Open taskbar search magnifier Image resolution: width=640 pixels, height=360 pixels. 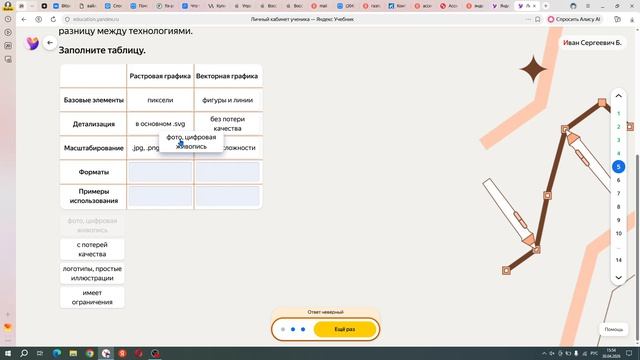pyautogui.click(x=24, y=353)
